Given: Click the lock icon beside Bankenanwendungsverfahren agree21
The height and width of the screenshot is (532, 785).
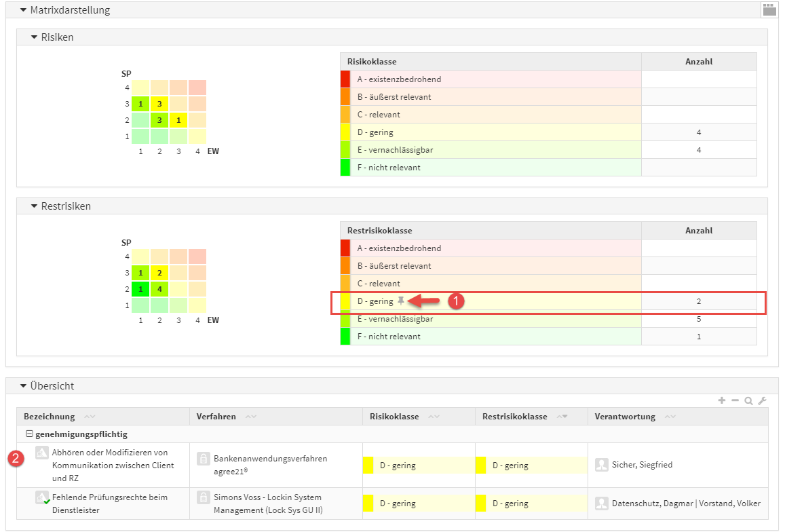Looking at the screenshot, I should (203, 459).
